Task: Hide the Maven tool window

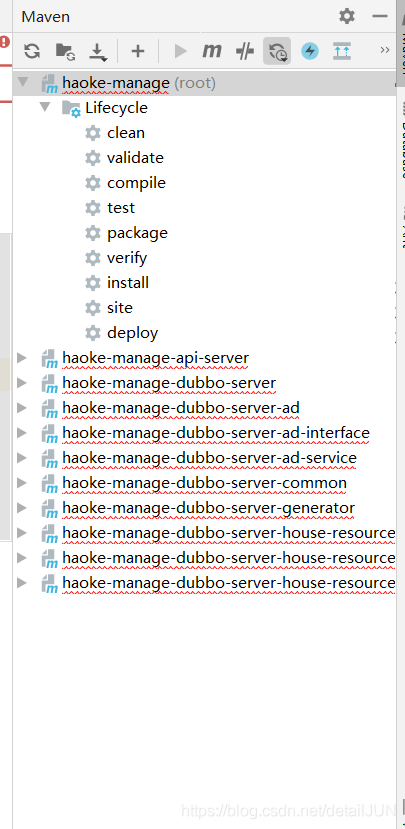Action: (x=380, y=16)
